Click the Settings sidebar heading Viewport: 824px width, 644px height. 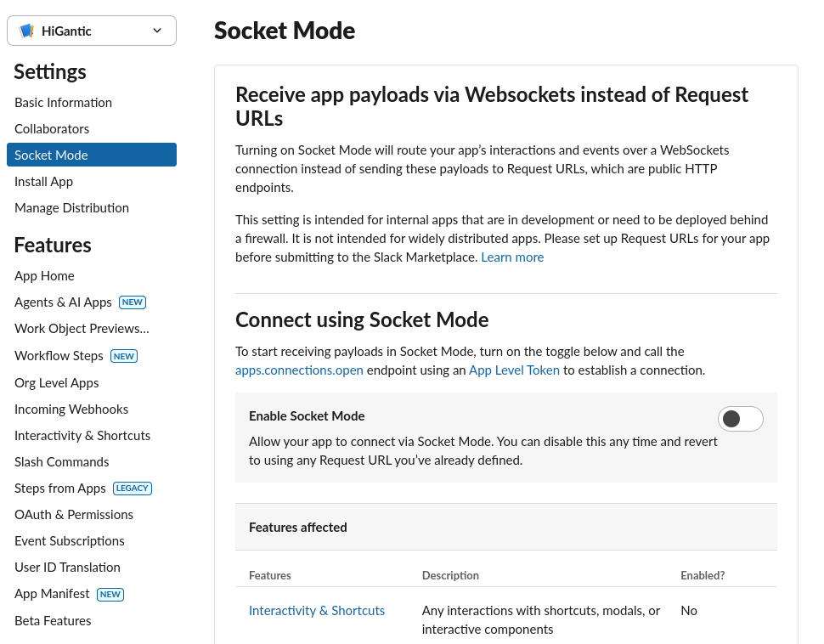50,71
